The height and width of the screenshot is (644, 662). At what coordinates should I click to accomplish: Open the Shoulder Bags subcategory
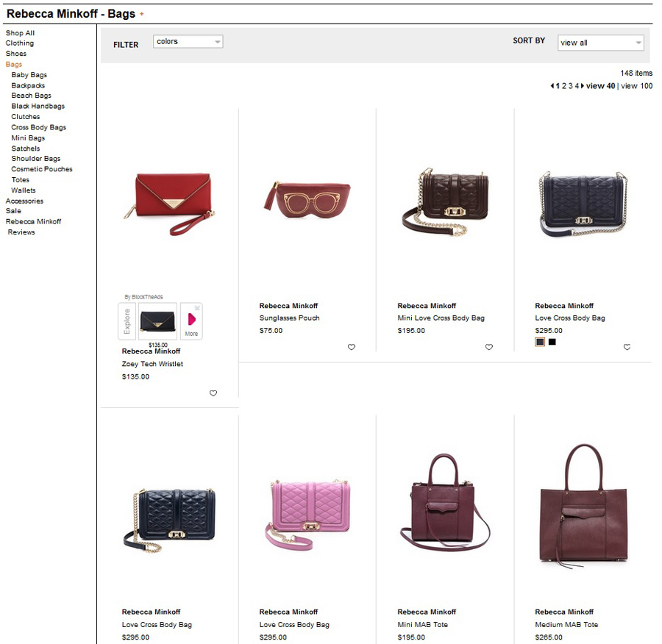[x=36, y=158]
